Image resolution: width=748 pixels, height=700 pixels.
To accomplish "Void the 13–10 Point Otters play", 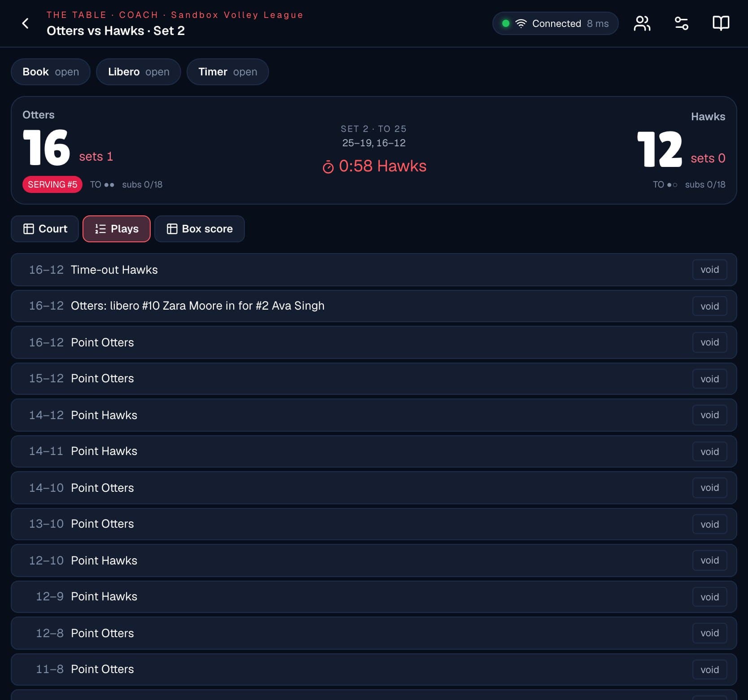I will click(x=709, y=524).
